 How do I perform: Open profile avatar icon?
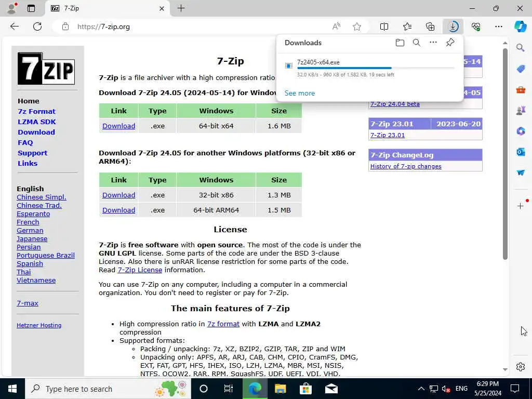pyautogui.click(x=12, y=8)
